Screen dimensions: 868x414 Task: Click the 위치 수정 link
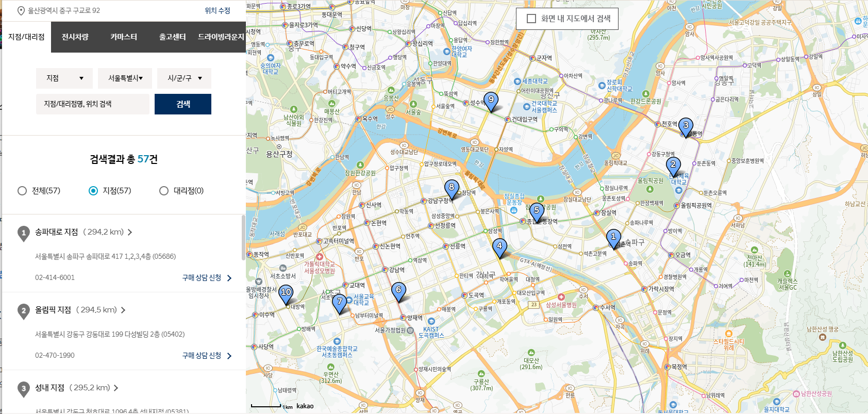tap(218, 11)
